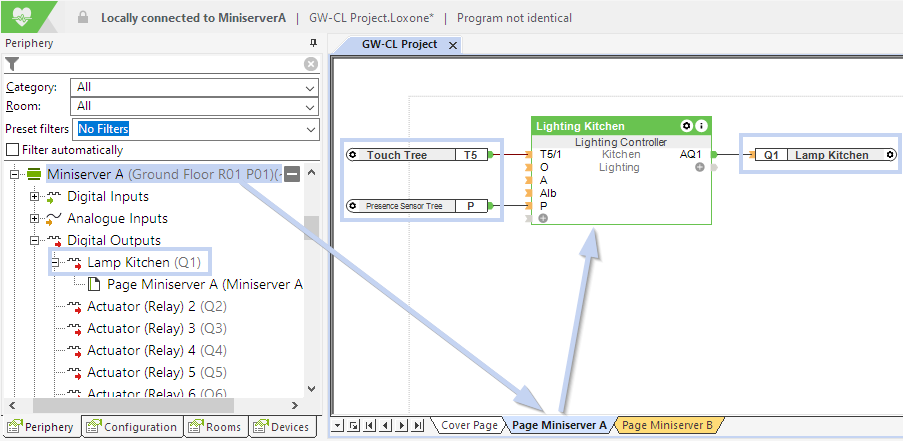Viewport: 903px width, 441px height.
Task: Collapse Miniserver A using the minus button
Action: (x=292, y=175)
